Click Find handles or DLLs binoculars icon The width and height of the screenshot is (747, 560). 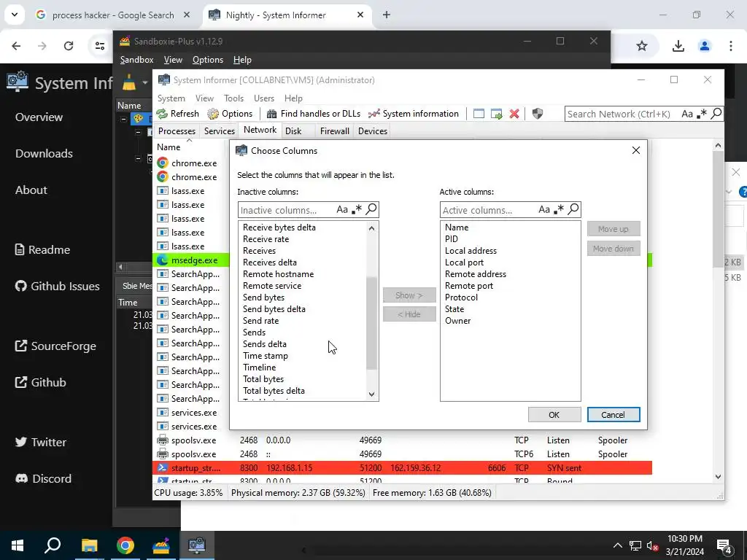tap(271, 114)
